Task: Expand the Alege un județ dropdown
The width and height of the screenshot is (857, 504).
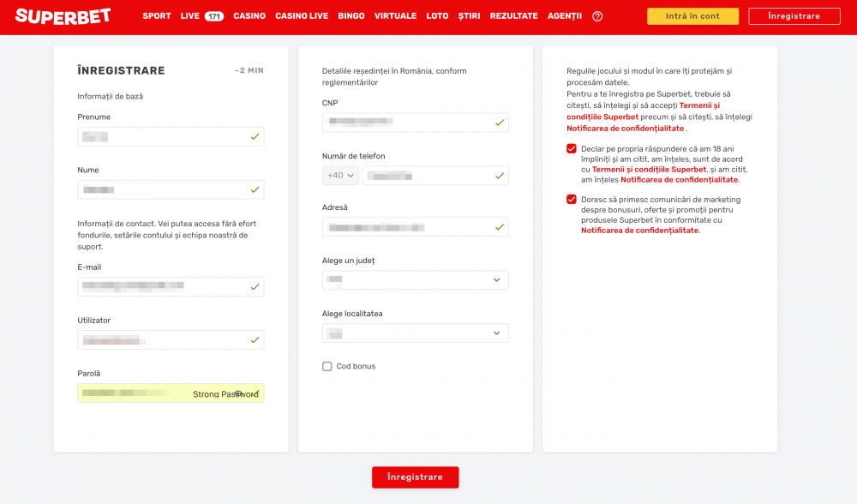Action: [416, 280]
